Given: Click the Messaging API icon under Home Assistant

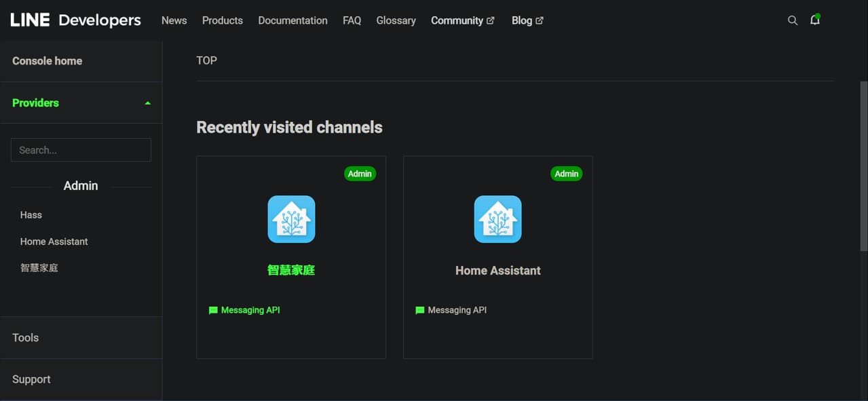Looking at the screenshot, I should point(419,310).
